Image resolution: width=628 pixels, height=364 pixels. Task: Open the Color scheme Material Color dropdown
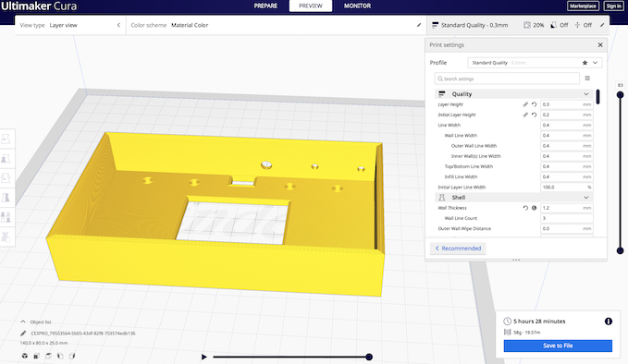click(x=277, y=25)
